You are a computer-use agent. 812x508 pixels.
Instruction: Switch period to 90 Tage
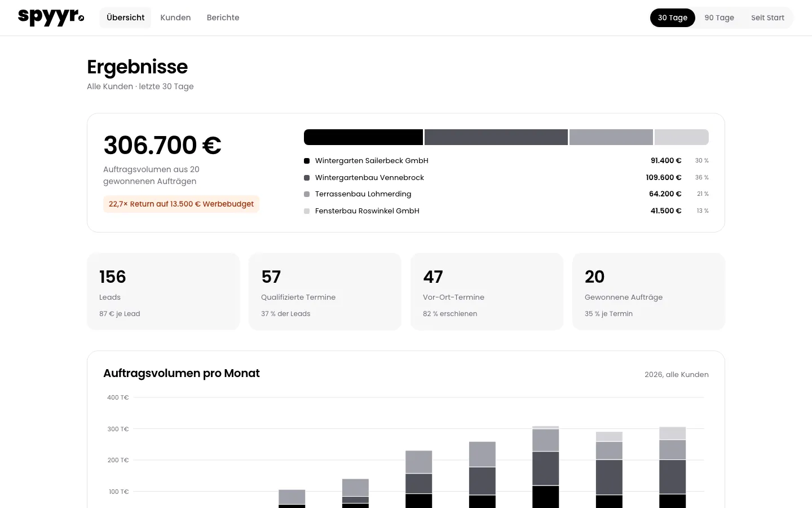click(x=719, y=17)
